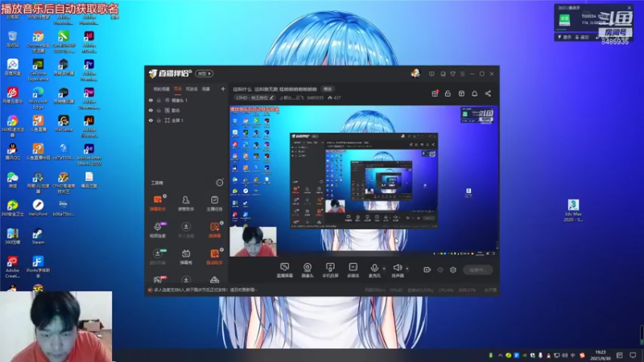Open the 主播任务 tool
Image resolution: width=644 pixels, height=362 pixels.
214,203
